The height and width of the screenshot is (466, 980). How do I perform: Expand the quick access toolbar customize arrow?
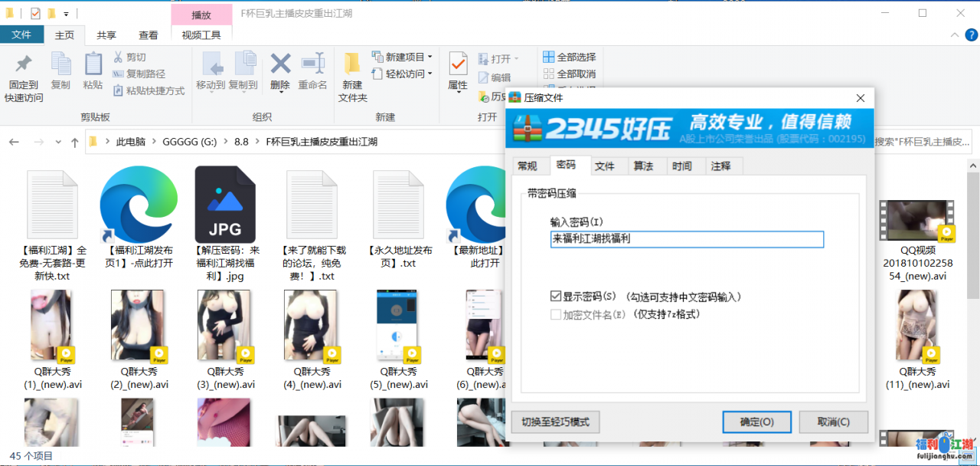click(x=67, y=14)
